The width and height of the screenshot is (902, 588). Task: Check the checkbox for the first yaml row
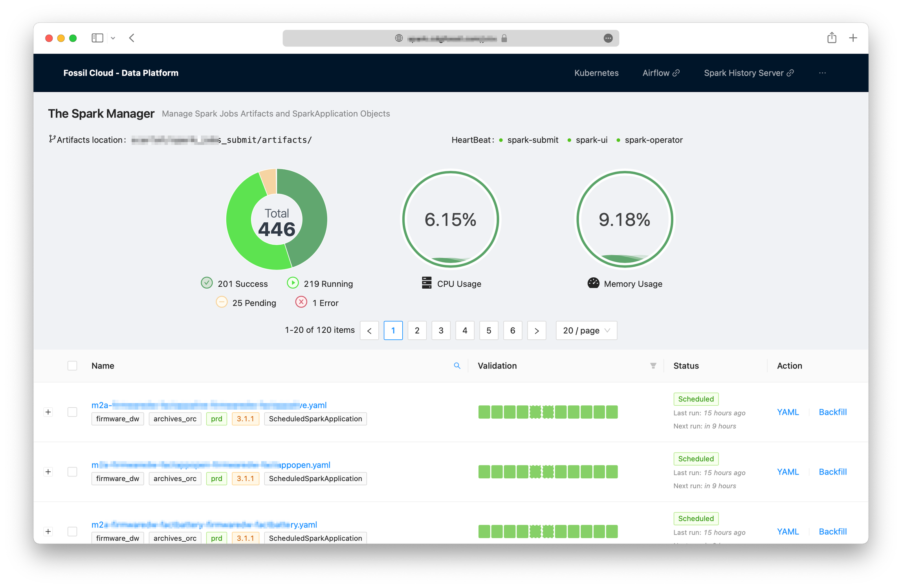tap(72, 412)
